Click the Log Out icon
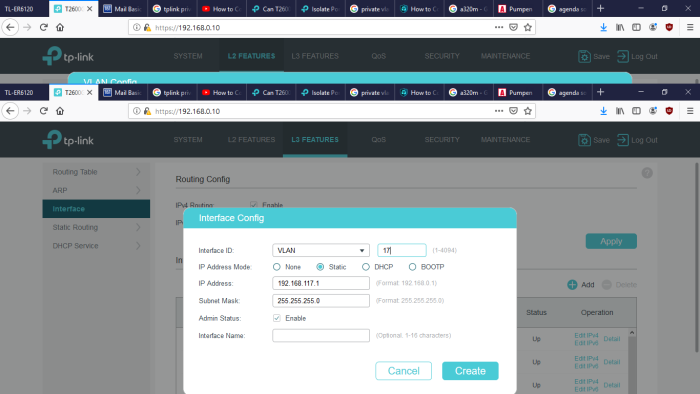The image size is (700, 394). point(622,140)
